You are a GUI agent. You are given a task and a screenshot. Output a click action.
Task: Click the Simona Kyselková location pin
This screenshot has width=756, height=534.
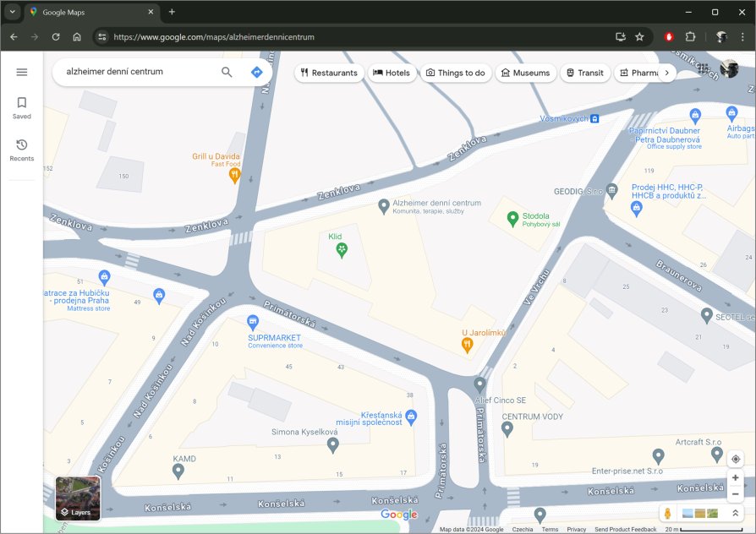[x=332, y=446]
